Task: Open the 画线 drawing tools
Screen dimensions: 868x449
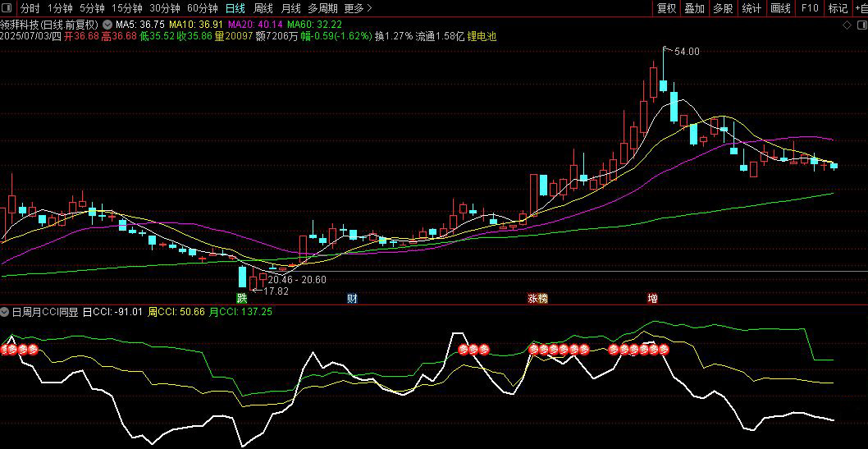Action: pyautogui.click(x=780, y=8)
